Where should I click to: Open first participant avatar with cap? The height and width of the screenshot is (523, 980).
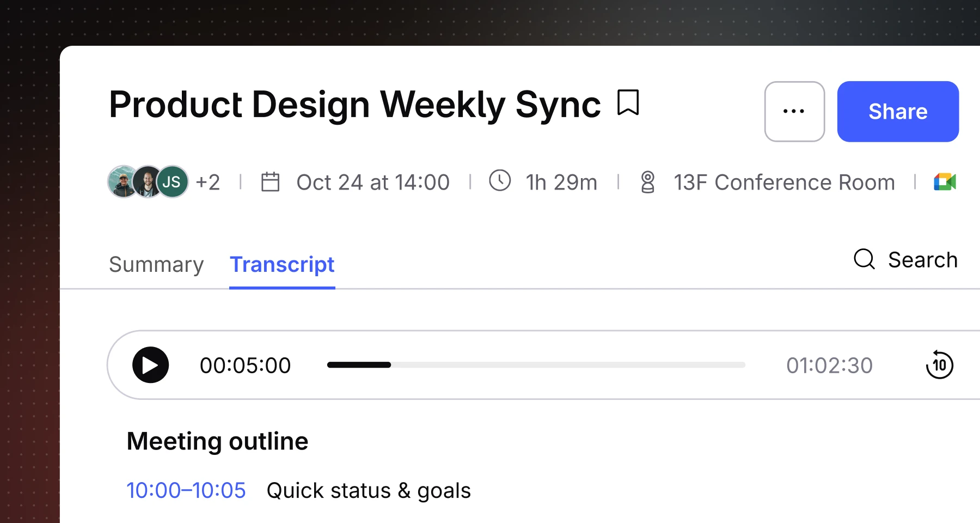[123, 182]
